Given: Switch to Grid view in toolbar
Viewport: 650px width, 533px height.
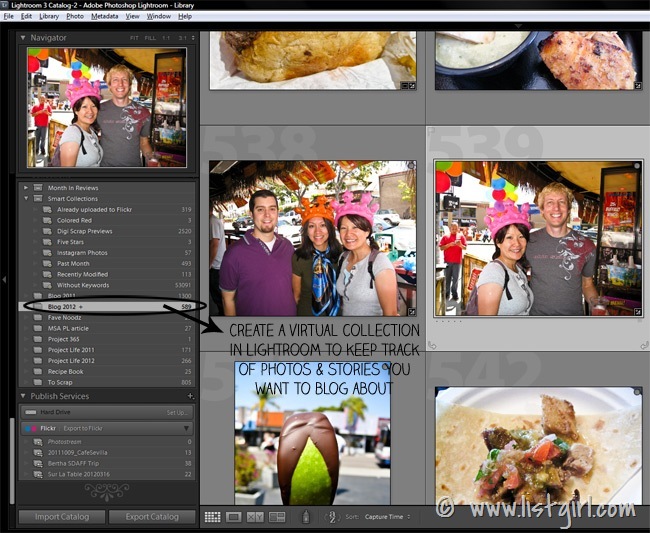Looking at the screenshot, I should [212, 517].
